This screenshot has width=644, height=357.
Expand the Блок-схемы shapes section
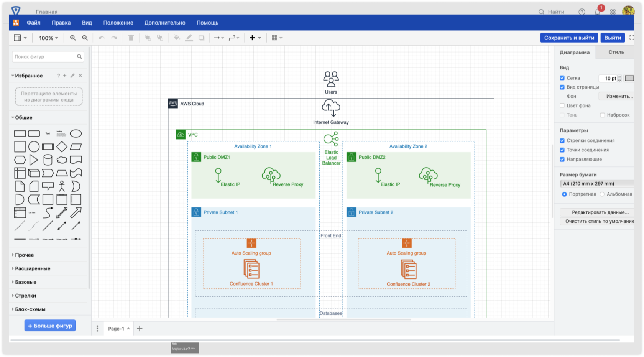[30, 309]
